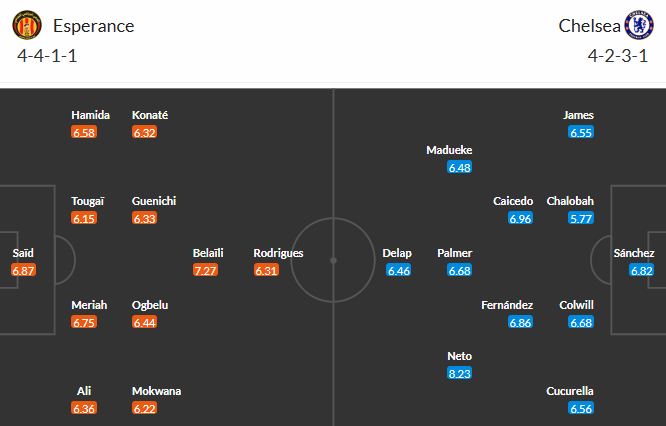Select Neto's 8.23 rating badge
Image resolution: width=666 pixels, height=426 pixels.
tap(460, 373)
